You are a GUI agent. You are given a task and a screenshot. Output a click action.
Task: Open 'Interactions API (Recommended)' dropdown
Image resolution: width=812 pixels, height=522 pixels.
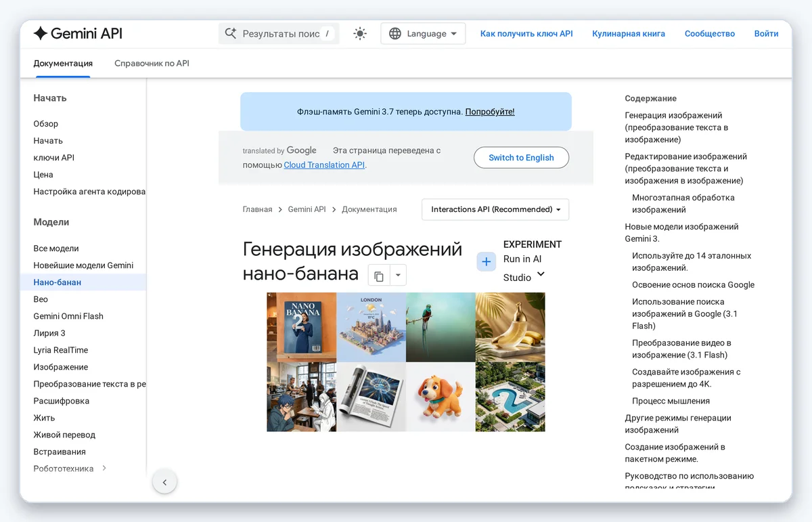495,209
